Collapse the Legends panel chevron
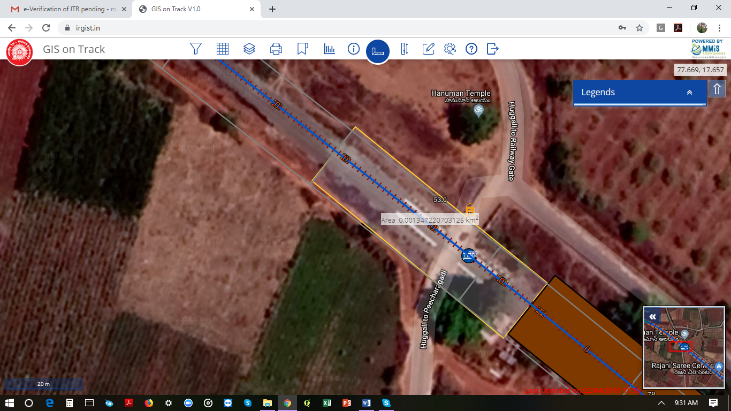Viewport: 731px width, 411px height. point(690,92)
